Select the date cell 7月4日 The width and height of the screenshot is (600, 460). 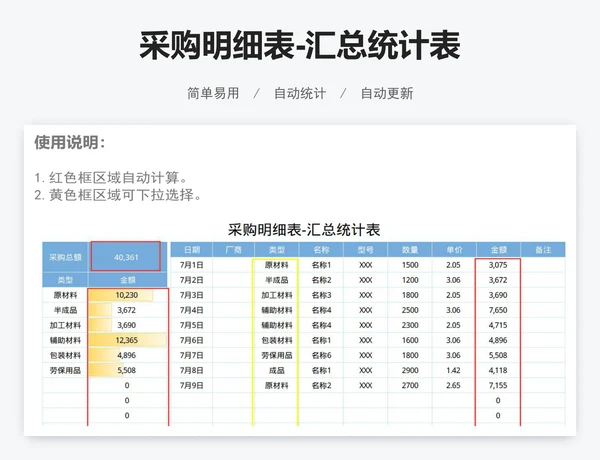pos(192,310)
